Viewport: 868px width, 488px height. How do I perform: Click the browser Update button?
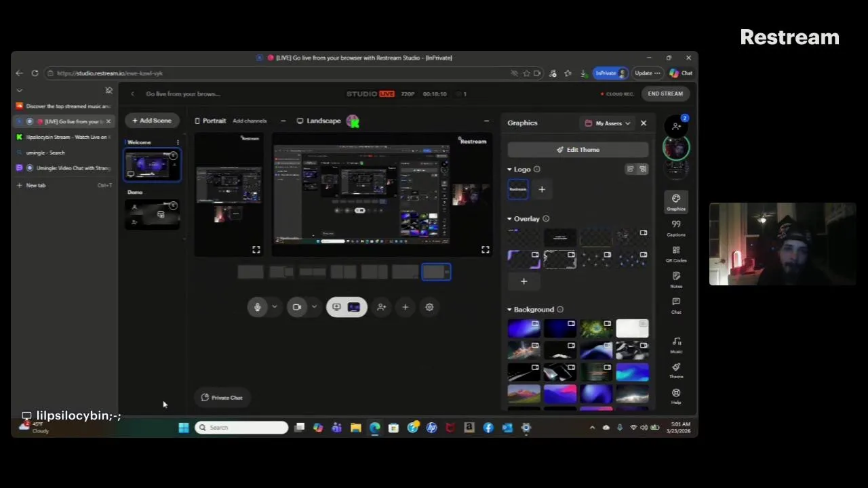point(647,73)
